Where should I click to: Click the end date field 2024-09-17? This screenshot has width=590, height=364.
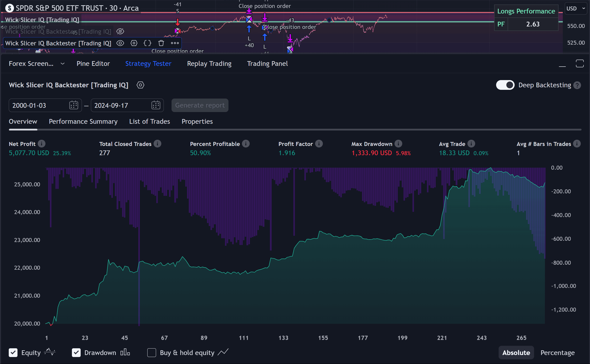(127, 105)
